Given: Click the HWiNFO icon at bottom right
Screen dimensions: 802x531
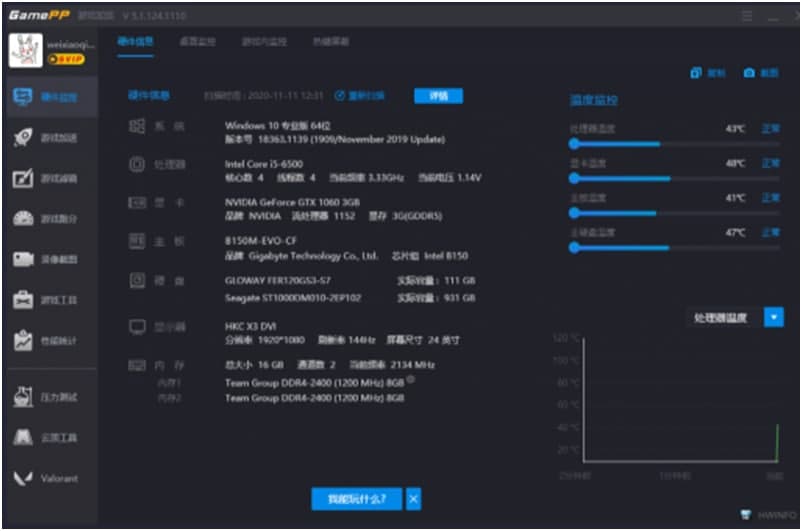Looking at the screenshot, I should coord(746,514).
